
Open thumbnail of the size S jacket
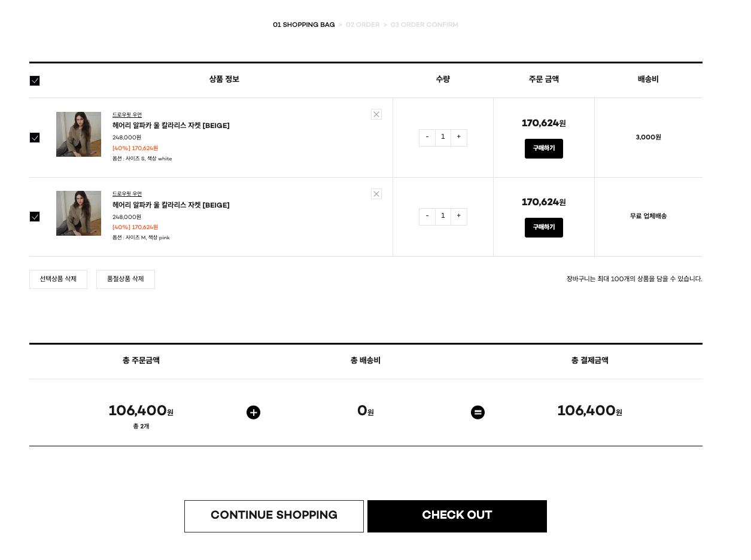coord(78,135)
